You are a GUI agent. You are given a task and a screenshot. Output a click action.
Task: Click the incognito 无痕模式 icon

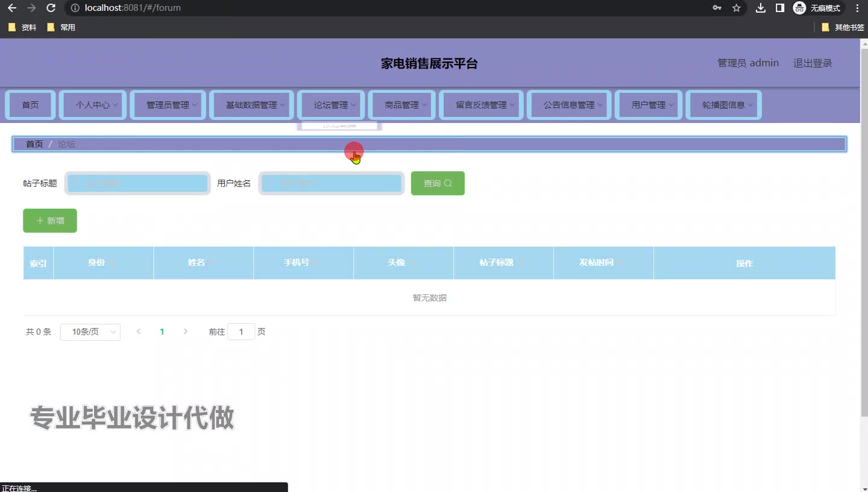click(x=817, y=8)
